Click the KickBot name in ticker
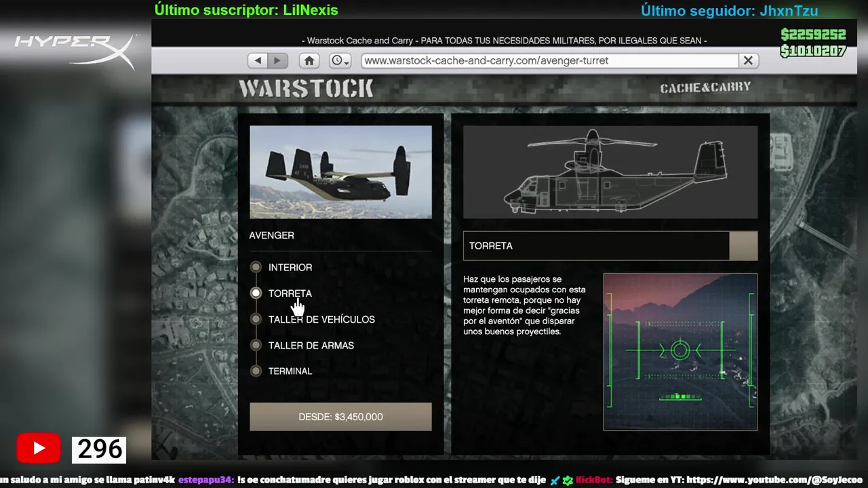Screen dimensions: 868x488 tap(594, 480)
